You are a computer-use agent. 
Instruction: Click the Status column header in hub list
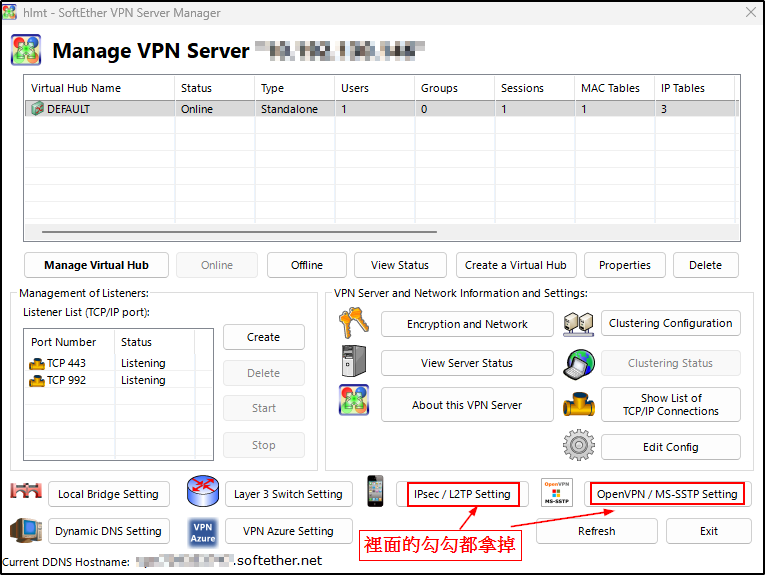[x=215, y=88]
